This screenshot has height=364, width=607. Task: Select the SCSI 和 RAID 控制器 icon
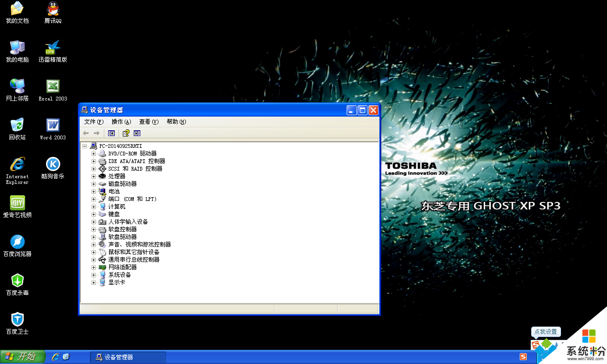(x=102, y=169)
